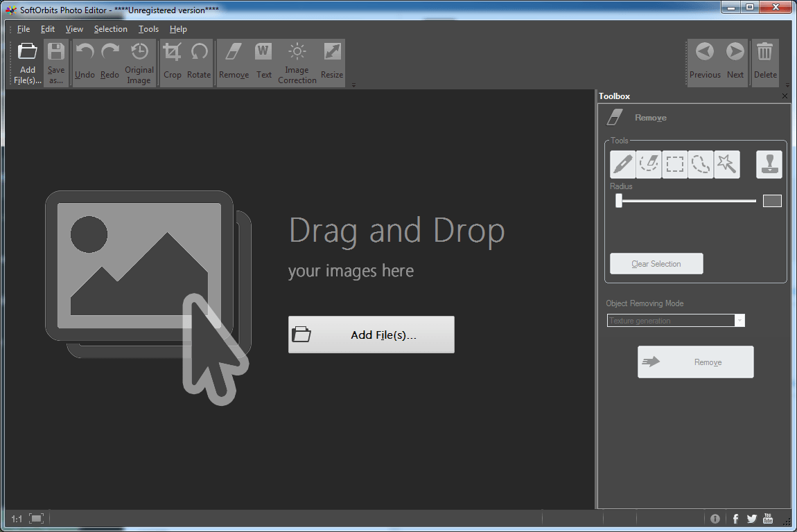
Task: Open Image Correction
Action: tap(297, 61)
